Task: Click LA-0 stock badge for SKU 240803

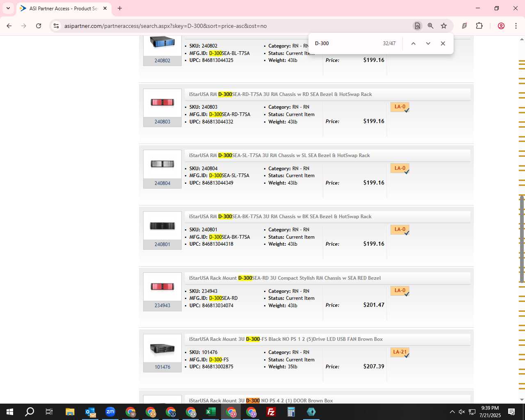Action: [400, 107]
